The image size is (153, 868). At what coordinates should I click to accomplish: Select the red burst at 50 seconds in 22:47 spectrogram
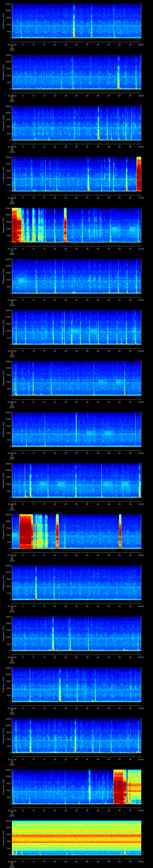pos(120,531)
